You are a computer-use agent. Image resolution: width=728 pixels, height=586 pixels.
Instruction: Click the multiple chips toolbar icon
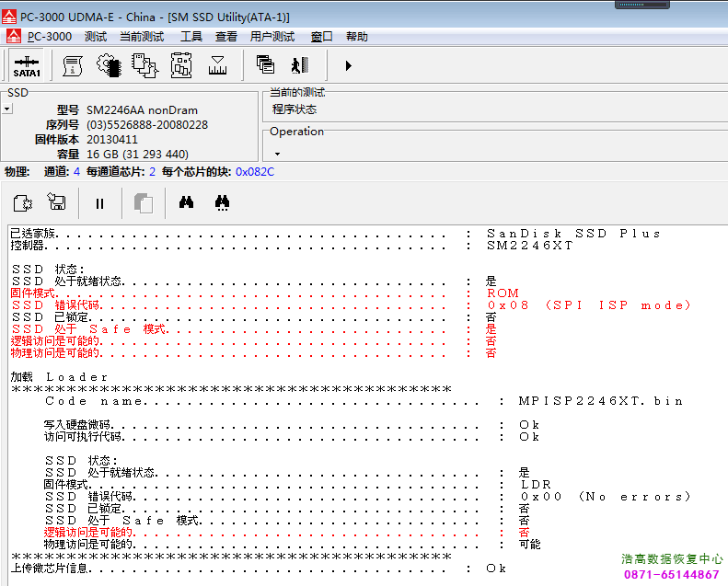[144, 65]
